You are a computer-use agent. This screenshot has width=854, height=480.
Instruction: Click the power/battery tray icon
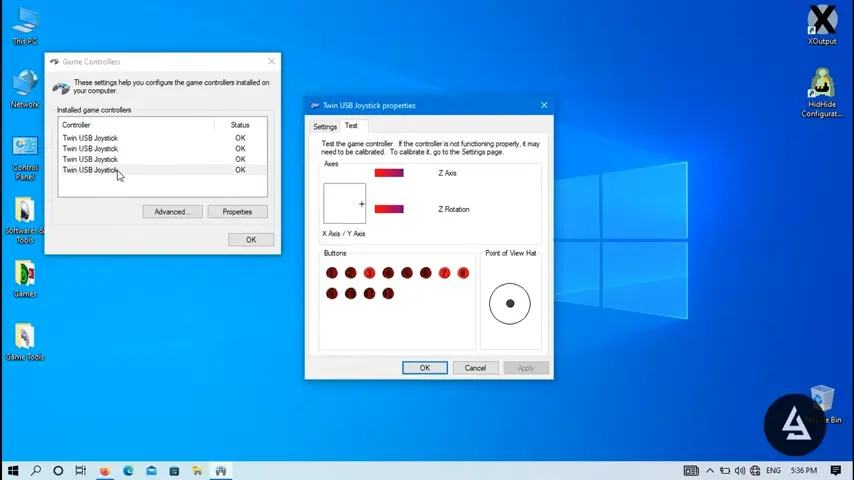(725, 470)
